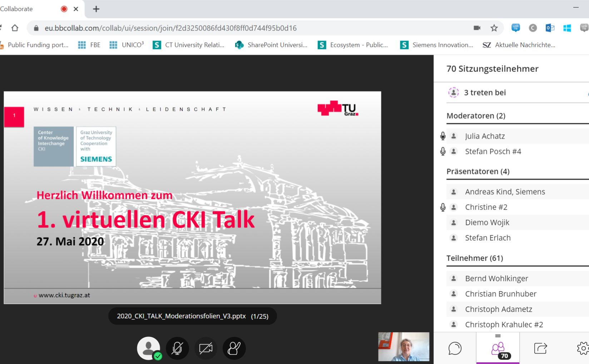Click the Präsentatoren (4) section header
Viewport: 589px width, 364px height.
(x=478, y=171)
